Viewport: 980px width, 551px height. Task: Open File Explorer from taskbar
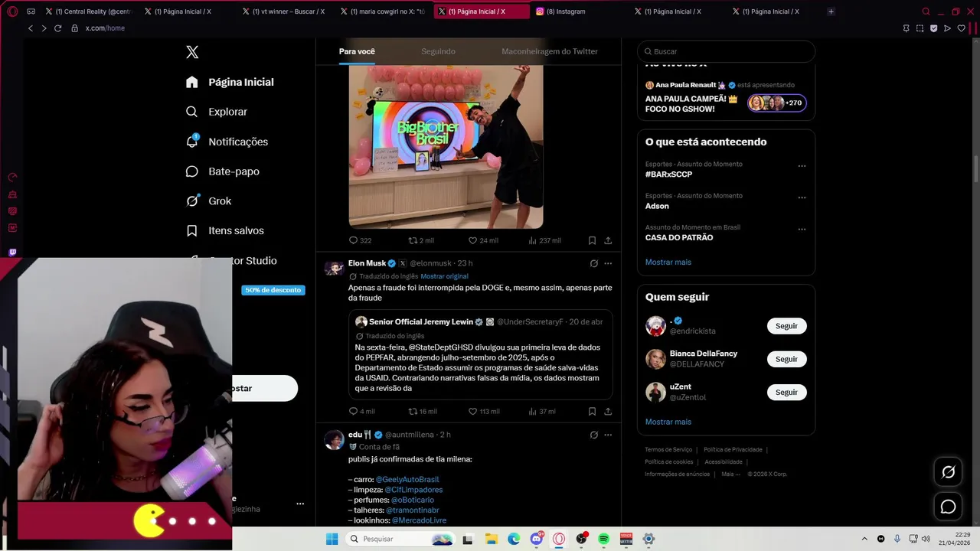(x=491, y=539)
